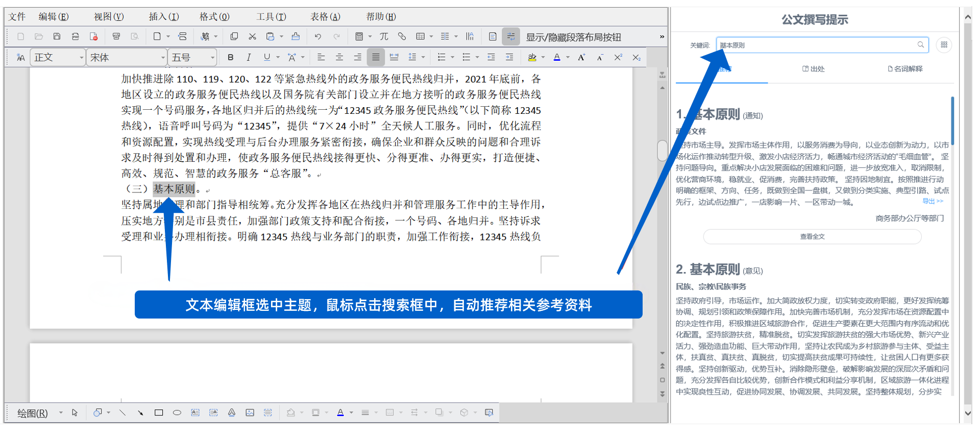Toggle show/hide paragraph layout button
This screenshot has width=980, height=439.
tap(511, 37)
